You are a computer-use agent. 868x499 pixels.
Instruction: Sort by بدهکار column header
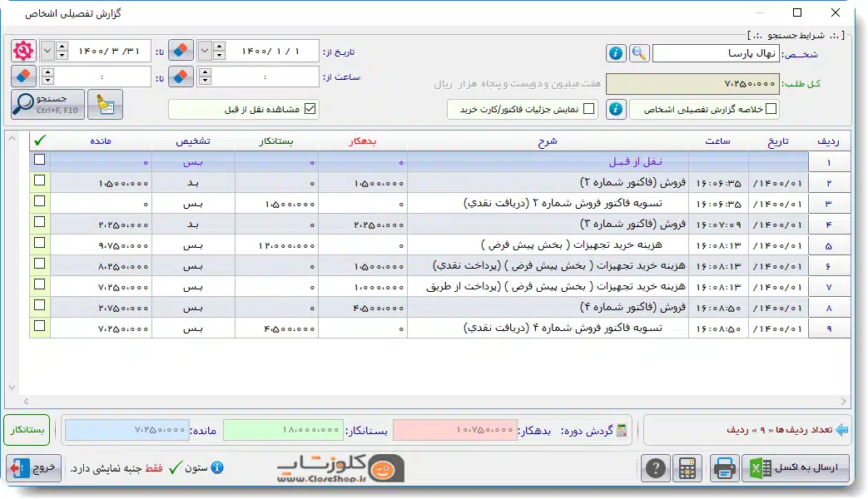[x=363, y=141]
